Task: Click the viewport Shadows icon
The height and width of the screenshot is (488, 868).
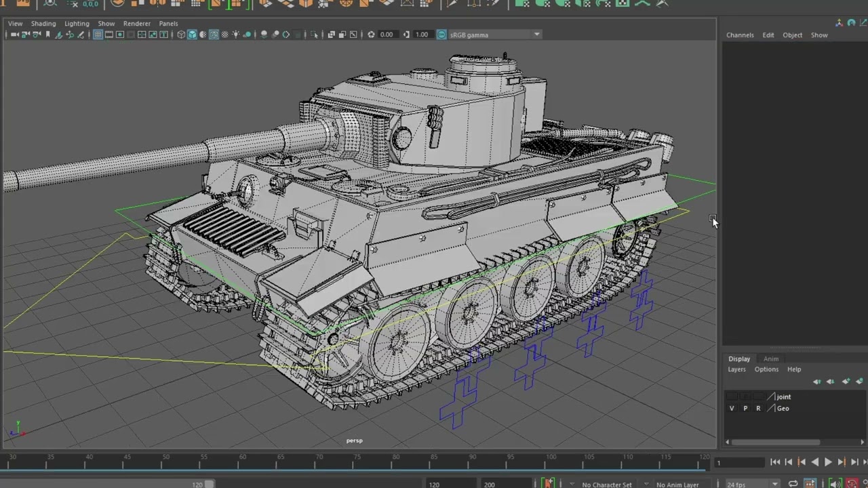Action: [247, 35]
